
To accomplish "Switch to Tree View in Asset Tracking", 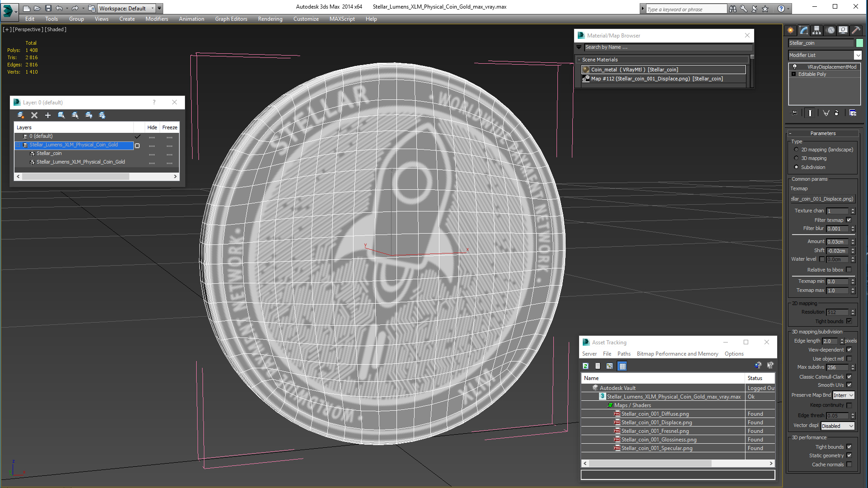I will point(610,366).
